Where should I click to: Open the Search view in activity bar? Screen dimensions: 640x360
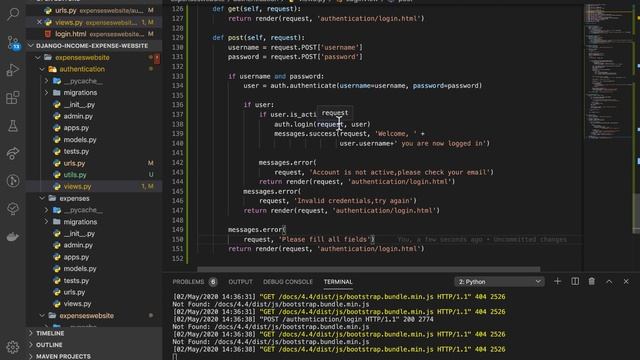pyautogui.click(x=13, y=14)
